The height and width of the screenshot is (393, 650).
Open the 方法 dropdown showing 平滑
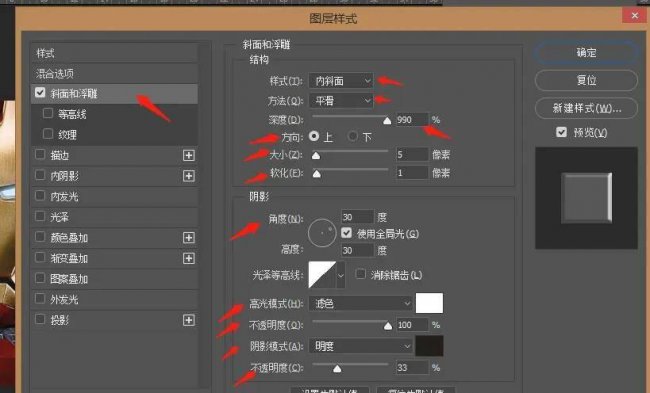click(341, 101)
